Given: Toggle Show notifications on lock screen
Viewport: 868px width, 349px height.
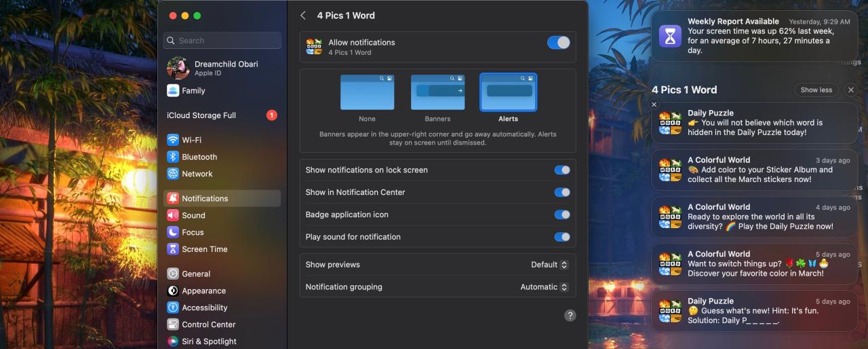Looking at the screenshot, I should tap(562, 170).
